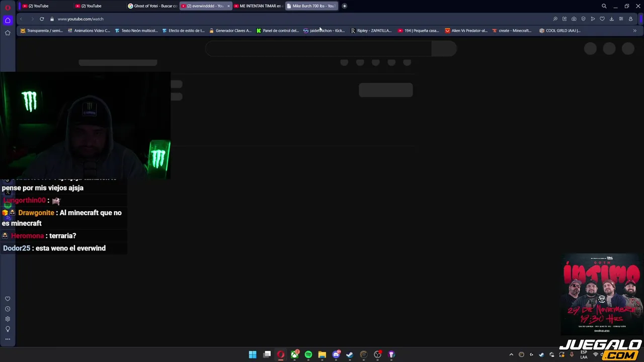Click 'ESP LAA' keyboard language indicator
The image size is (644, 362).
[x=584, y=354]
